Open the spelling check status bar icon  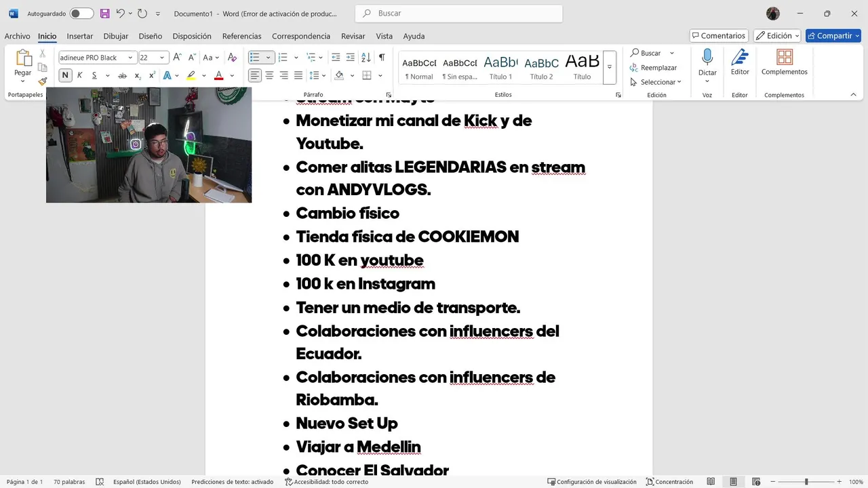tap(100, 482)
